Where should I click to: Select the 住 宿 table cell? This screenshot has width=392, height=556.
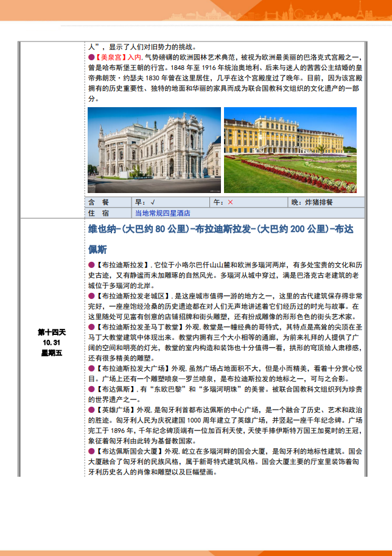tap(108, 213)
